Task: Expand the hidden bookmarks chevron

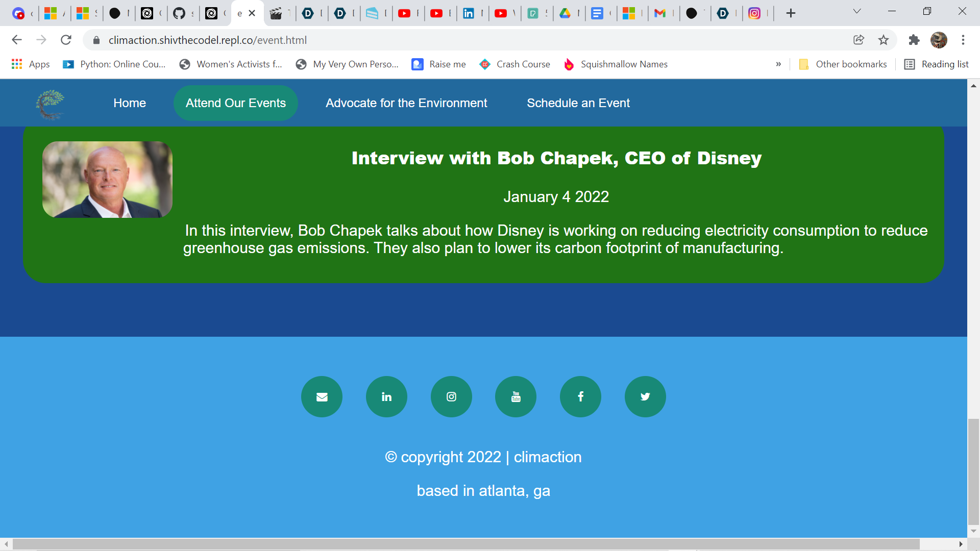Action: point(778,64)
